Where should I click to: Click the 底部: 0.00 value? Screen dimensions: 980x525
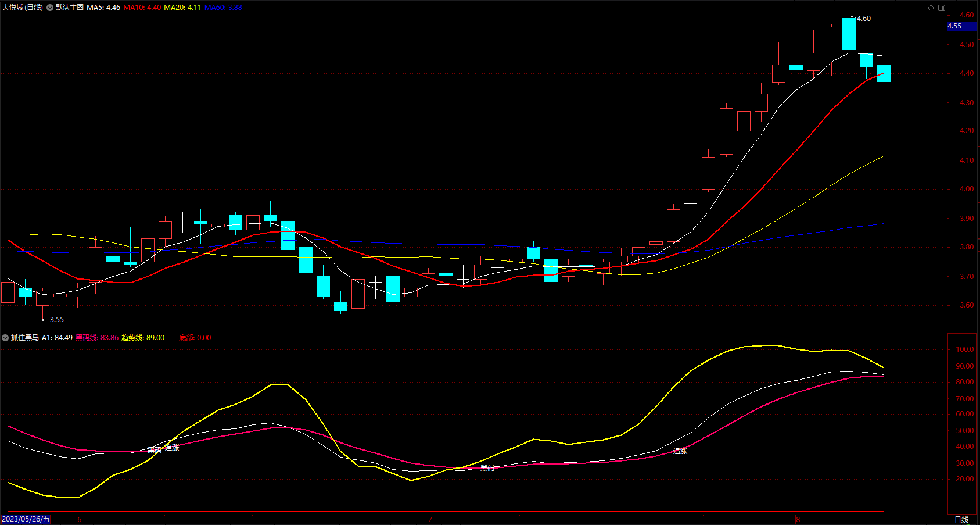coord(195,338)
